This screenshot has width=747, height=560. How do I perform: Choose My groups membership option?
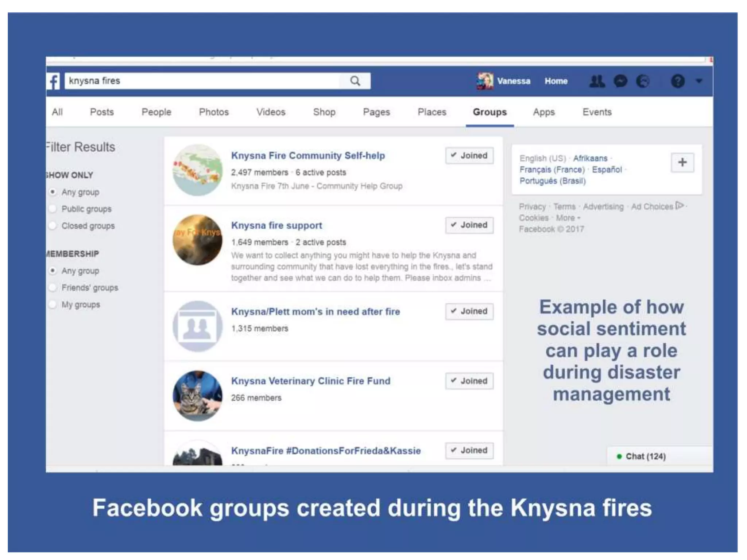tap(53, 304)
